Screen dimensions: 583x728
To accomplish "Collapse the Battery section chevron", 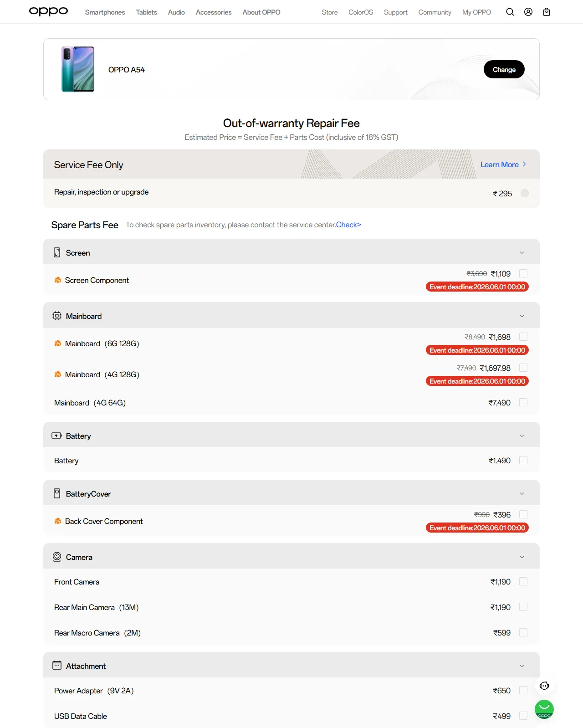I will 522,436.
